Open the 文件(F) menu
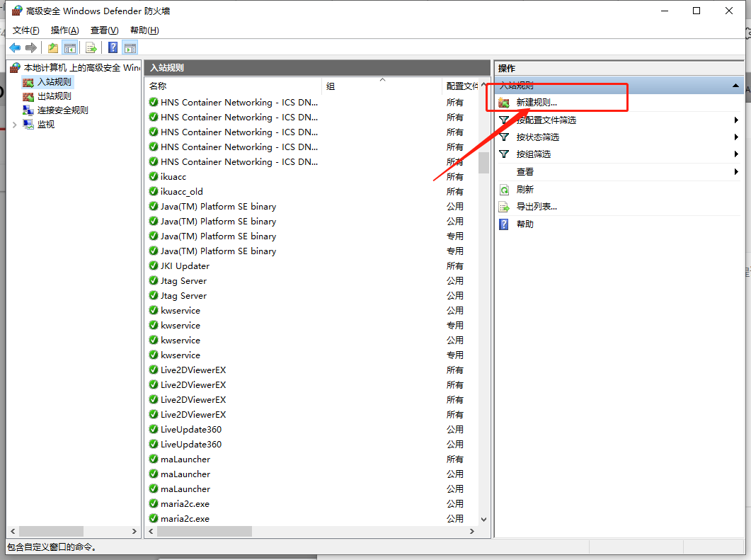Image resolution: width=751 pixels, height=560 pixels. point(26,30)
